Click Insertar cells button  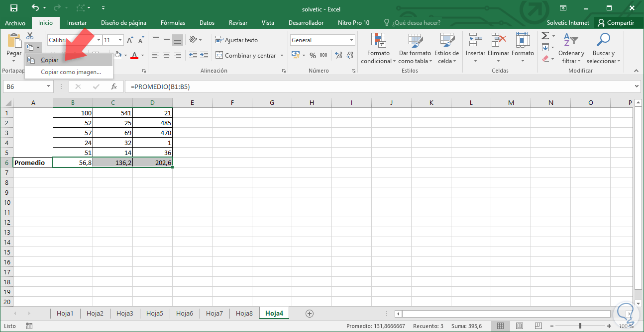475,48
